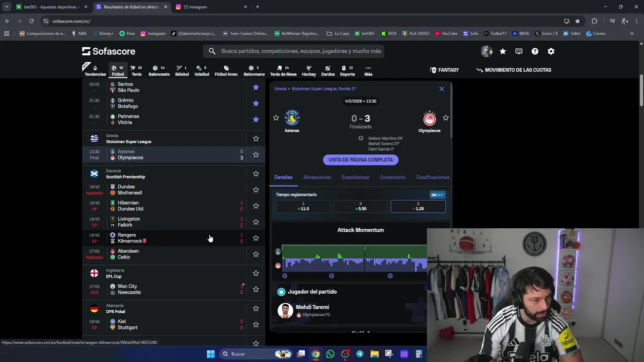This screenshot has height=362, width=644.
Task: Open the YouTube bookmark
Action: 446,34
